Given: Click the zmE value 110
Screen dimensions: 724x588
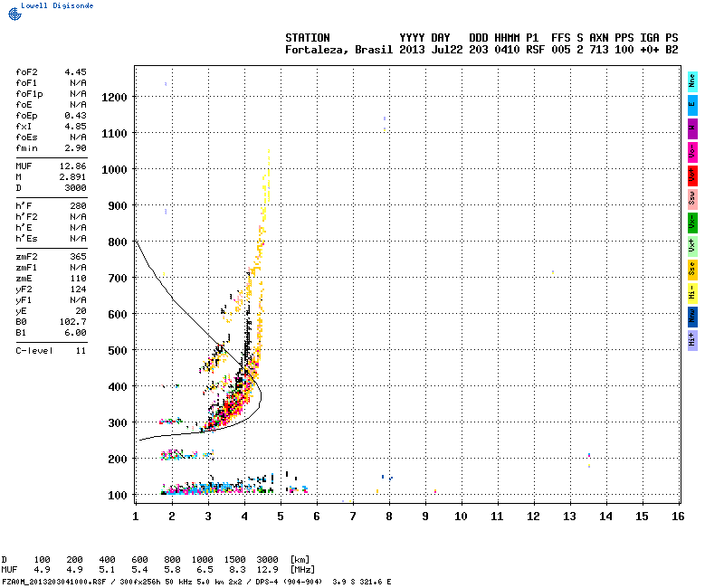Looking at the screenshot, I should pyautogui.click(x=78, y=279).
